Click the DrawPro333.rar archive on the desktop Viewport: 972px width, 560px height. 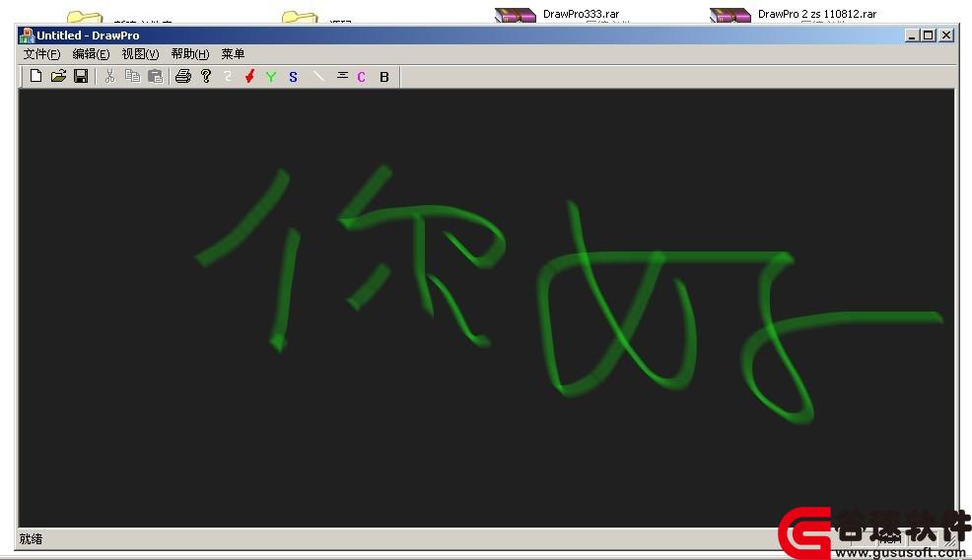click(x=557, y=14)
